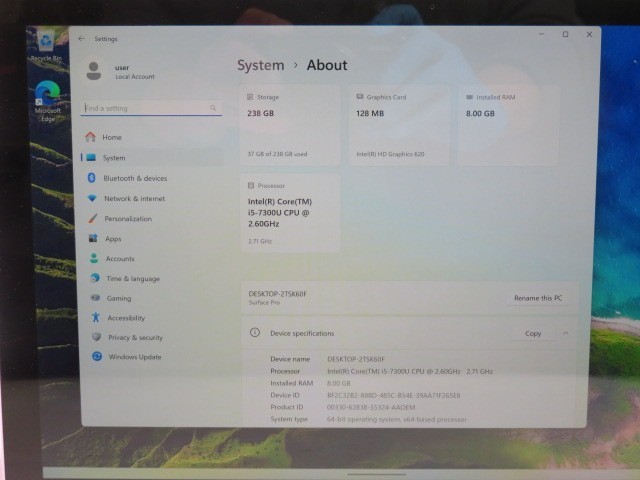Select the Personalization paintbrush icon
The height and width of the screenshot is (480, 640).
click(93, 218)
